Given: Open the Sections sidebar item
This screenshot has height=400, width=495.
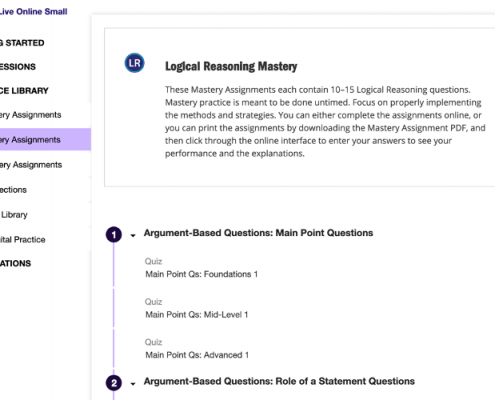Looking at the screenshot, I should [13, 190].
